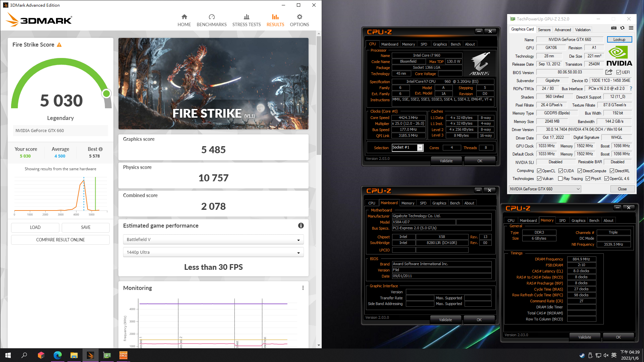Viewport: 644px width, 362px height.
Task: Open STRESS TESTS bar chart icon
Action: pos(247,17)
